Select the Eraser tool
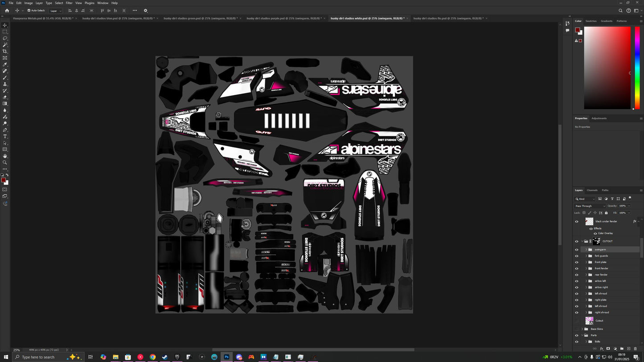Viewport: 644px width, 362px height. click(x=5, y=97)
